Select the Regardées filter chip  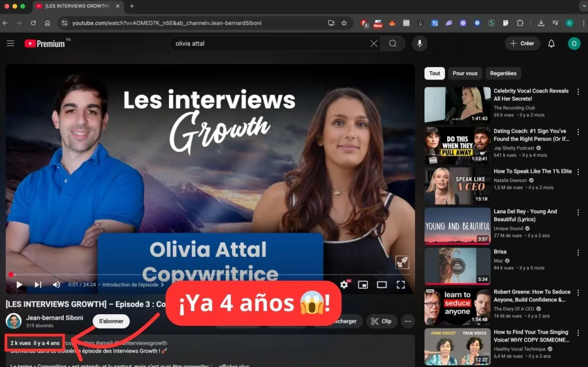coord(503,73)
